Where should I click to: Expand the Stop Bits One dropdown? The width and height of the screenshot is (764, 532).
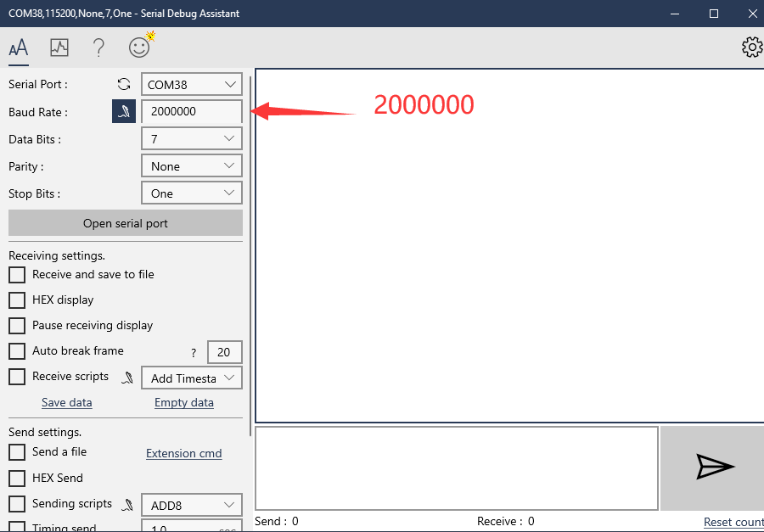click(192, 193)
